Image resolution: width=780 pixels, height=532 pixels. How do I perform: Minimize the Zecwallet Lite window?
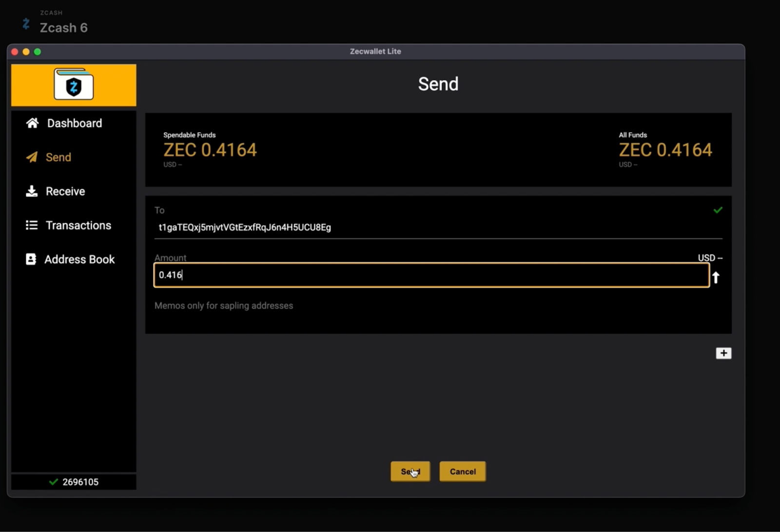pos(26,52)
